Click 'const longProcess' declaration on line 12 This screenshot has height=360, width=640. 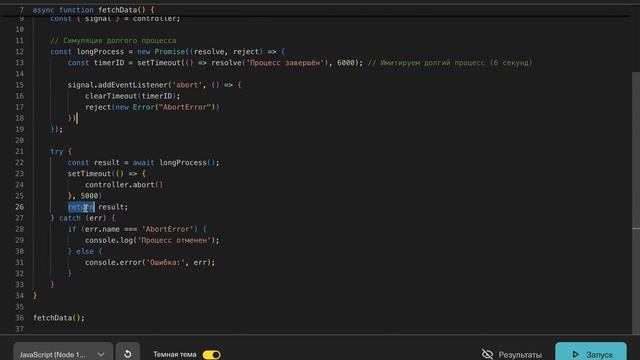[87, 52]
